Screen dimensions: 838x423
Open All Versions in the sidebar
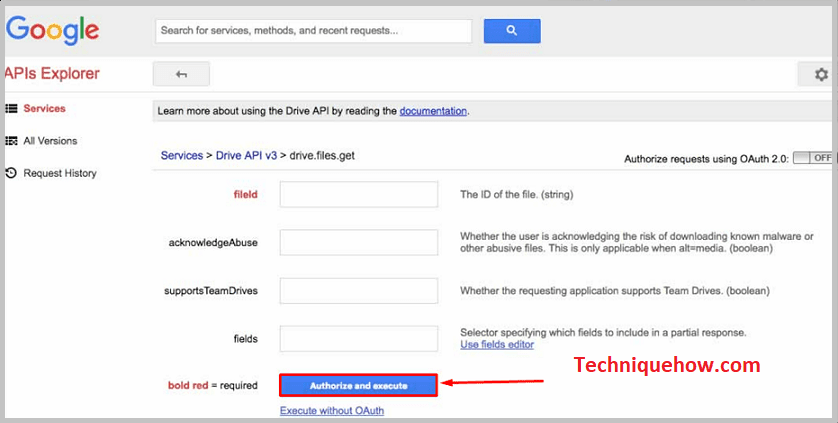click(50, 141)
